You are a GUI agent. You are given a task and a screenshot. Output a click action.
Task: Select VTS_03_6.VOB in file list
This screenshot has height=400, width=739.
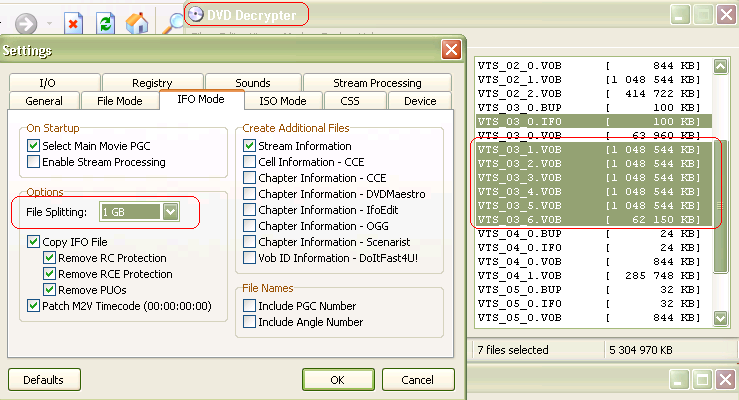(x=593, y=220)
